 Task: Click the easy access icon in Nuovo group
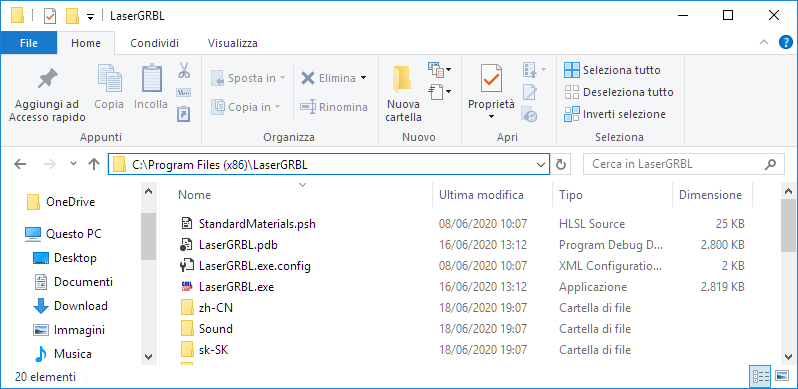(436, 92)
